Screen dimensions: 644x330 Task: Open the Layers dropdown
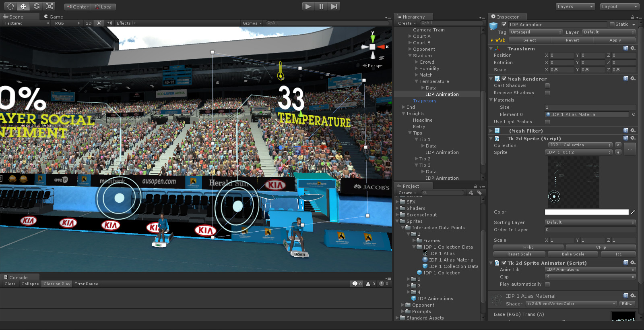(x=575, y=6)
